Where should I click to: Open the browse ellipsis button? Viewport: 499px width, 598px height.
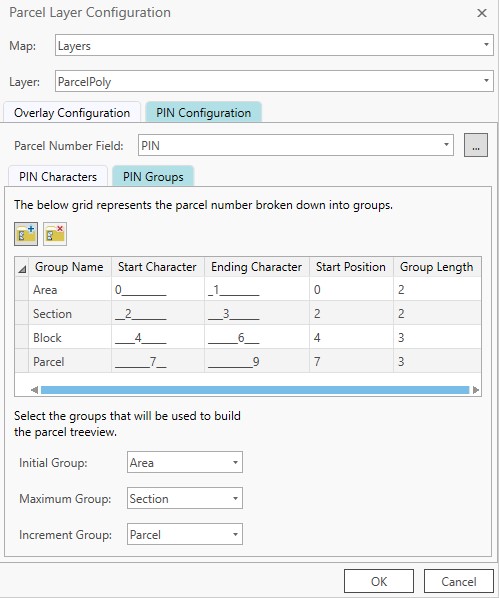coord(476,145)
